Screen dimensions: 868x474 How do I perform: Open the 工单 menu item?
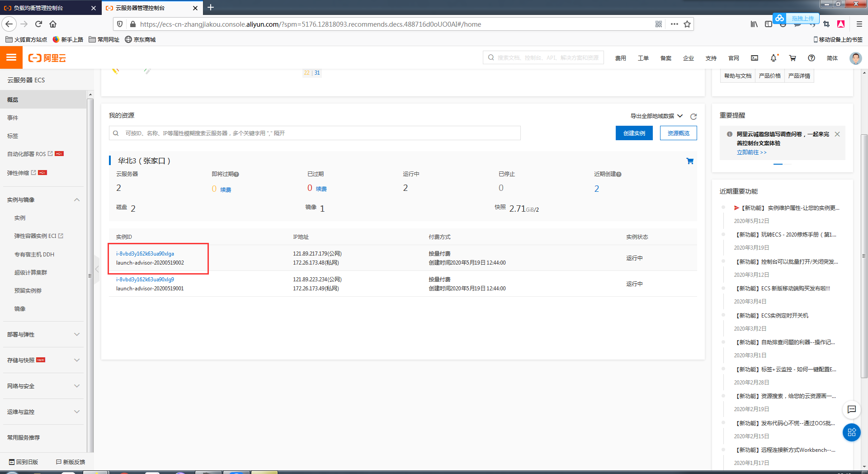pyautogui.click(x=643, y=58)
